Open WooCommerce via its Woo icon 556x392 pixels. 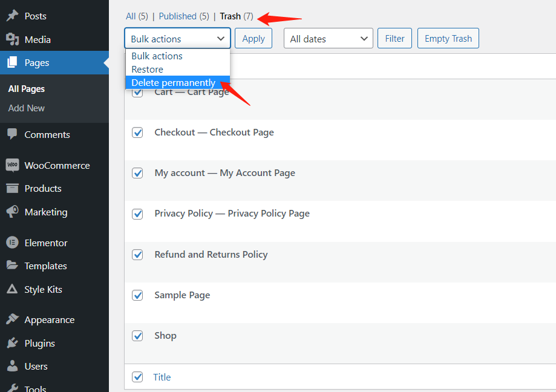click(x=13, y=165)
